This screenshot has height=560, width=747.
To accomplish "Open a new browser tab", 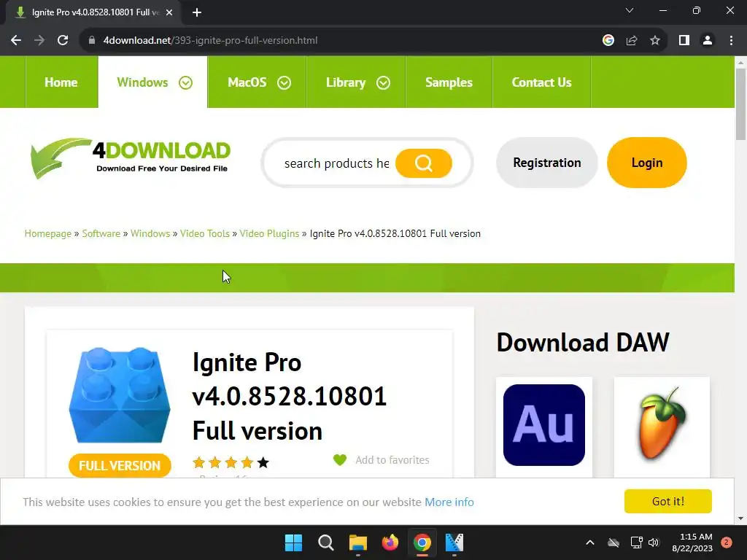I will point(197,12).
